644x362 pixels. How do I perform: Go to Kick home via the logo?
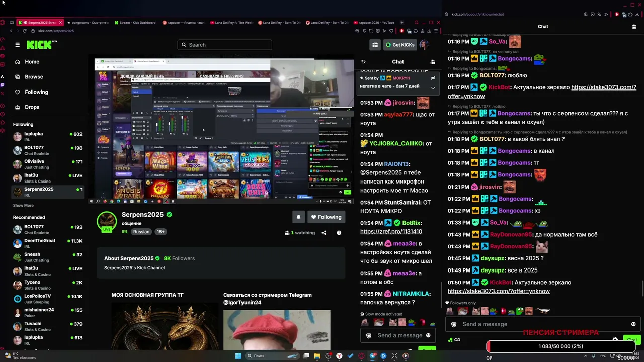(x=40, y=45)
